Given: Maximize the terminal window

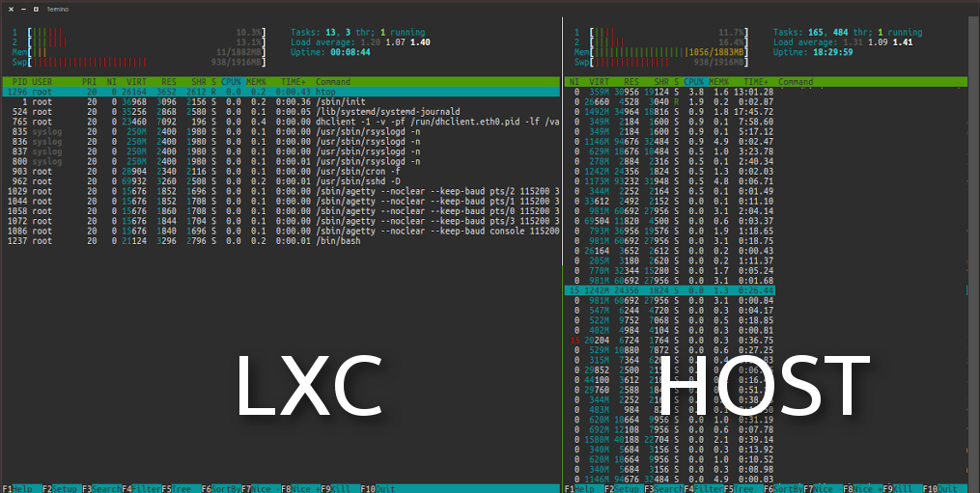Looking at the screenshot, I should coord(36,10).
